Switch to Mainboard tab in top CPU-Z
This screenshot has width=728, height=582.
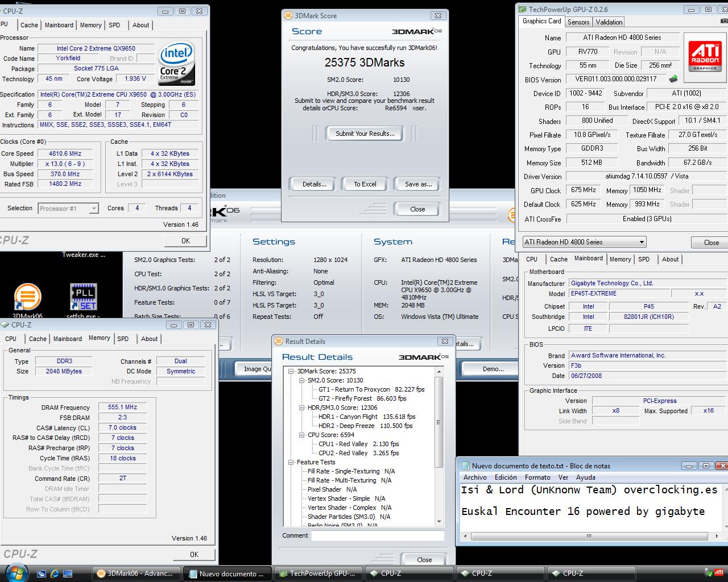click(x=59, y=25)
